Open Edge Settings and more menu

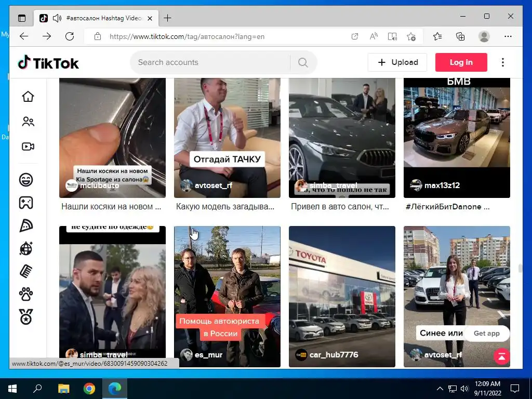(x=508, y=36)
